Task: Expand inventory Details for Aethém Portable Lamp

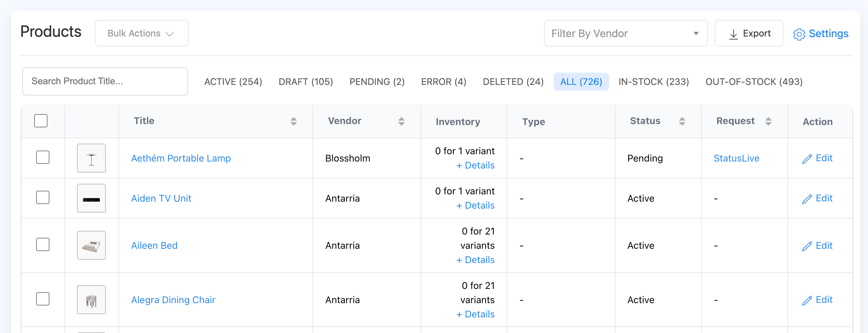Action: 475,165
